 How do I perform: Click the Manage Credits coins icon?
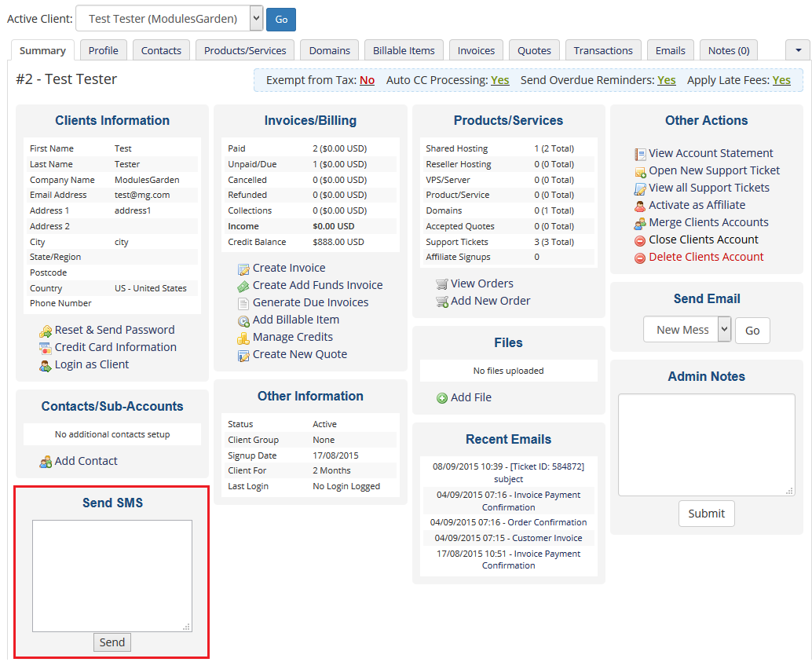coord(243,338)
